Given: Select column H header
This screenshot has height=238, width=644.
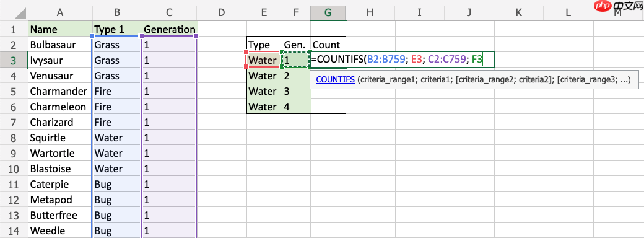Looking at the screenshot, I should pyautogui.click(x=370, y=13).
